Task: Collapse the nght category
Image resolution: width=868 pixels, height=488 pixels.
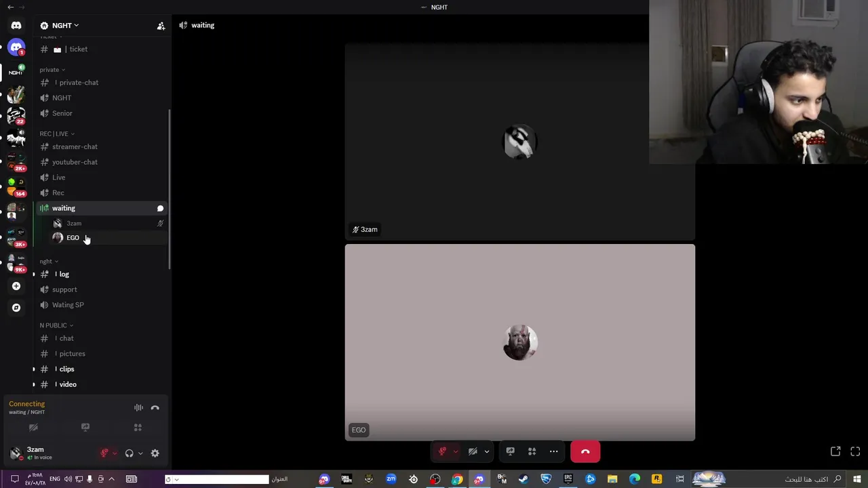Action: (x=49, y=262)
